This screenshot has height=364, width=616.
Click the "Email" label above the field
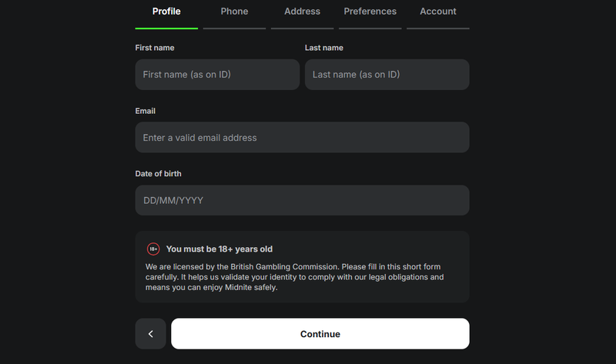146,111
